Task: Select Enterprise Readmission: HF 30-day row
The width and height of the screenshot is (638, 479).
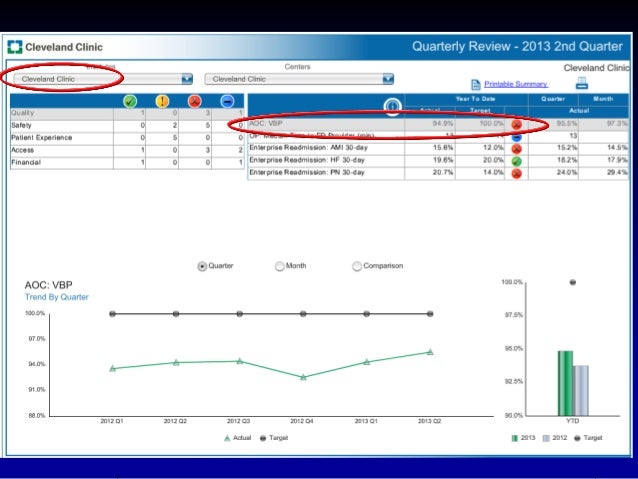Action: [x=438, y=160]
